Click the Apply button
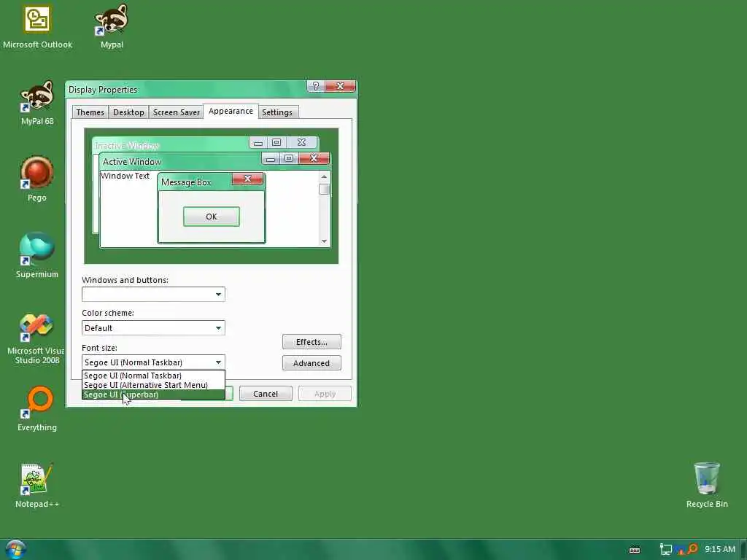Screen dimensions: 747x560 pos(325,394)
